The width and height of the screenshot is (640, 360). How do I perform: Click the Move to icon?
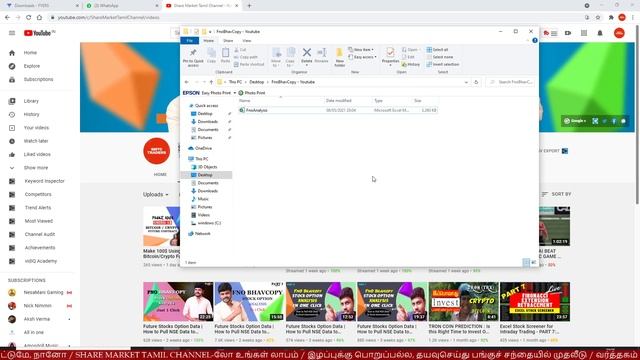[x=276, y=57]
